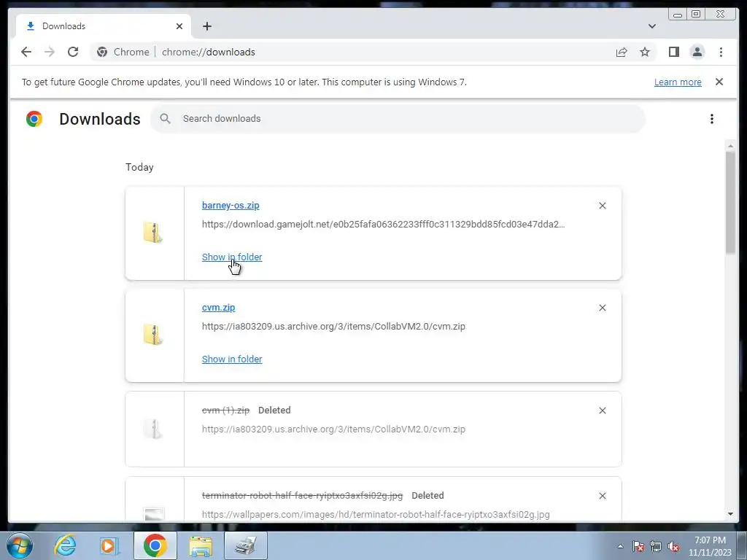The width and height of the screenshot is (747, 560).
Task: Click the scrollbar up arrow
Action: coord(730,146)
